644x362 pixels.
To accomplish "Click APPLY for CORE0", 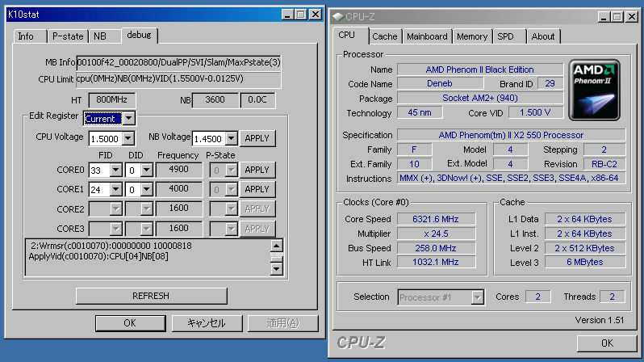I will pos(257,170).
